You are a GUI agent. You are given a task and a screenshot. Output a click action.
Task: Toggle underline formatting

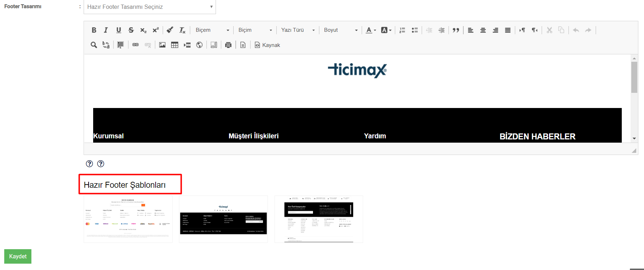pyautogui.click(x=119, y=30)
